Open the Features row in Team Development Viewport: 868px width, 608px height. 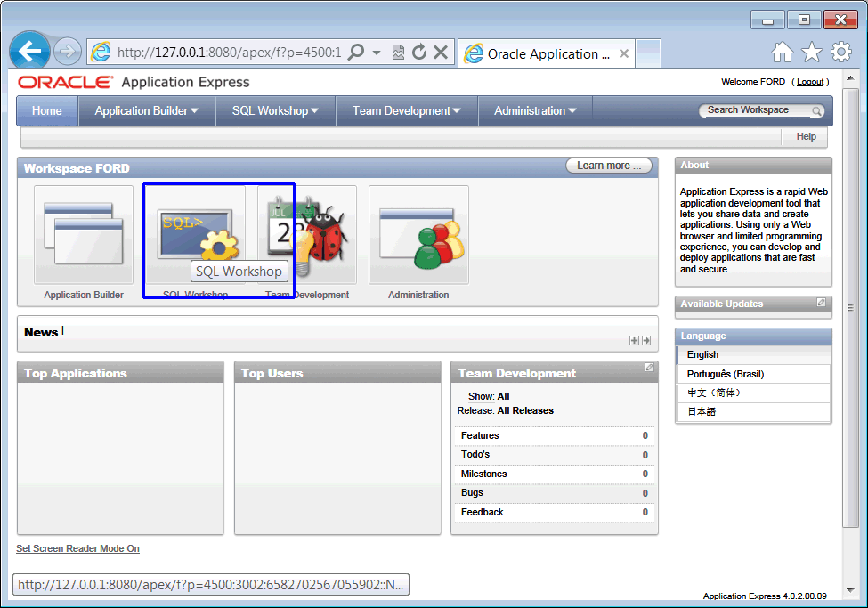point(555,436)
